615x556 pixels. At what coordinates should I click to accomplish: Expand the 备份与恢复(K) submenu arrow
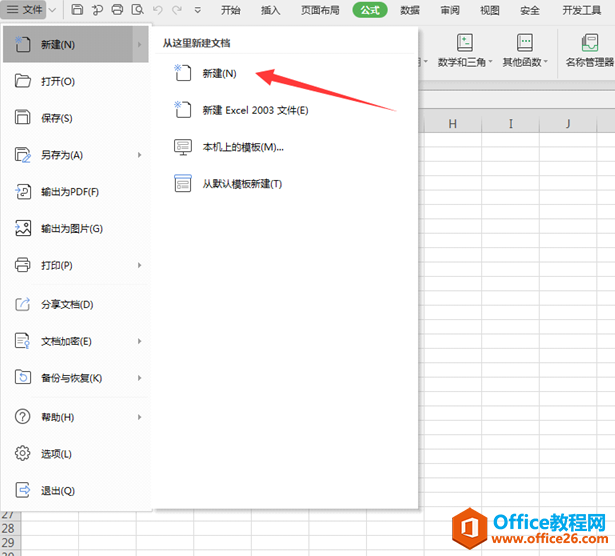140,378
